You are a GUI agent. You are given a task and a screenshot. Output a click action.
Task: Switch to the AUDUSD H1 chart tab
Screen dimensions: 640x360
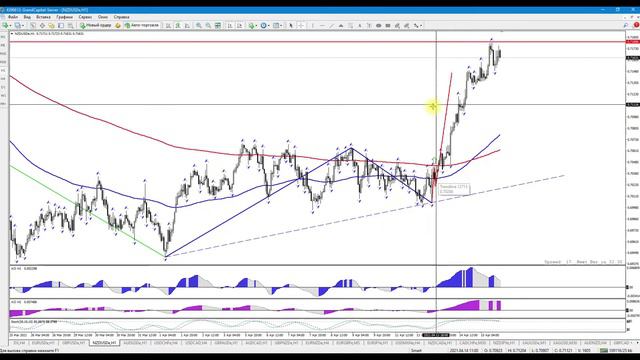(136, 343)
